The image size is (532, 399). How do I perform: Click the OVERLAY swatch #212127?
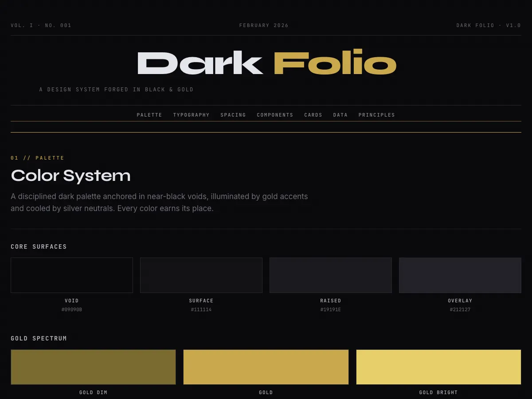point(460,275)
